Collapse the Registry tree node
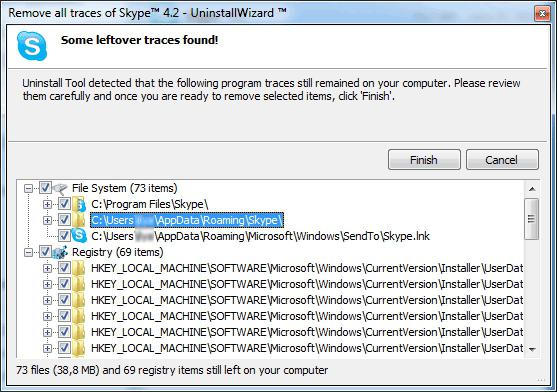Image resolution: width=557 pixels, height=392 pixels. point(28,252)
